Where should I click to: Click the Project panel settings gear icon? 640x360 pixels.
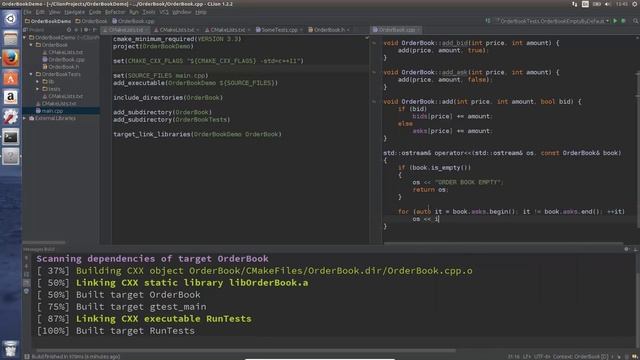tap(86, 30)
